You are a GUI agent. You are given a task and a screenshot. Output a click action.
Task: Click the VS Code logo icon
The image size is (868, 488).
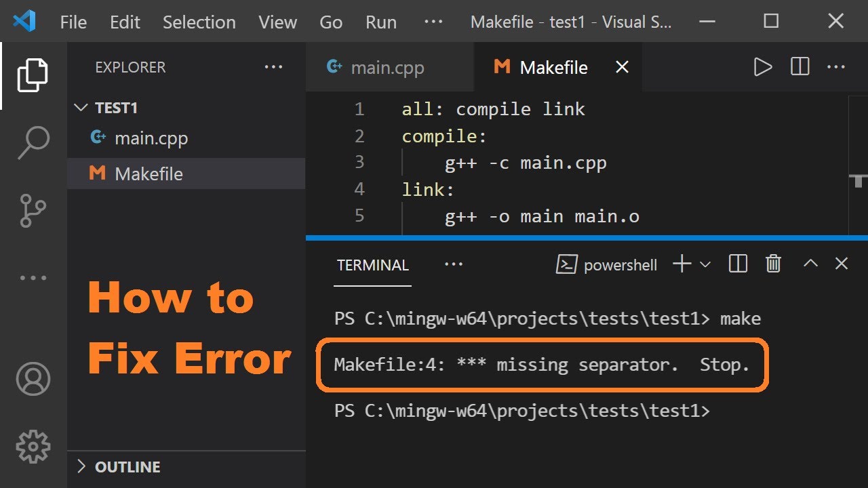24,21
